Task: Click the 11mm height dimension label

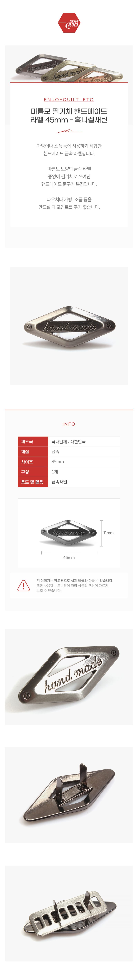Action: point(108,533)
